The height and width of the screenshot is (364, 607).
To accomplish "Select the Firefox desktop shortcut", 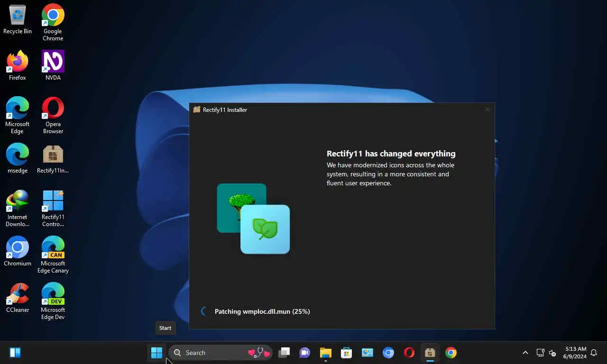I will (18, 66).
